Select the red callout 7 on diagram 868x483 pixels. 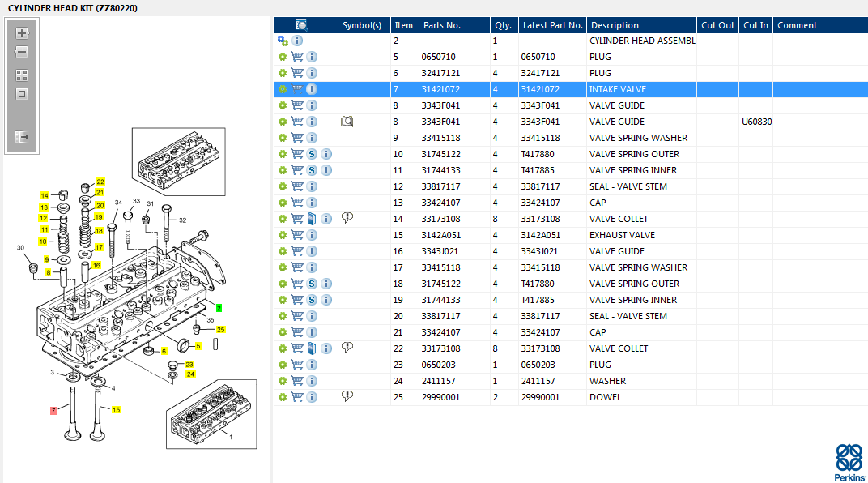[53, 411]
